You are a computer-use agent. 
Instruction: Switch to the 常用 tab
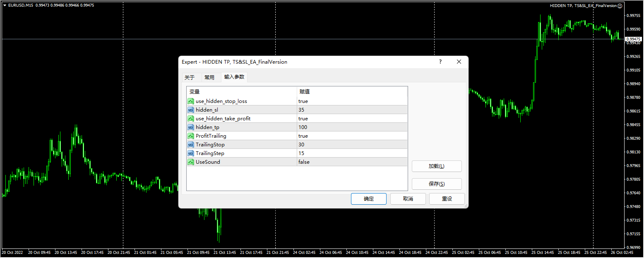tap(210, 77)
